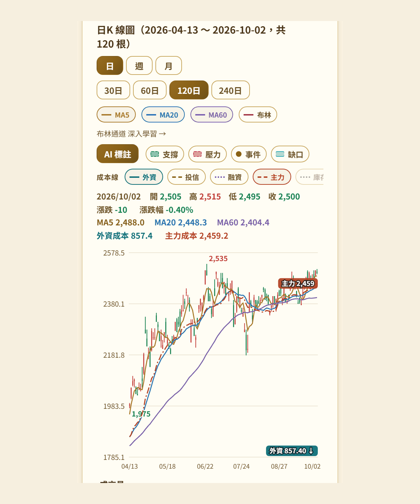
Task: Click the 2026/10/02 date readout
Action: point(119,197)
